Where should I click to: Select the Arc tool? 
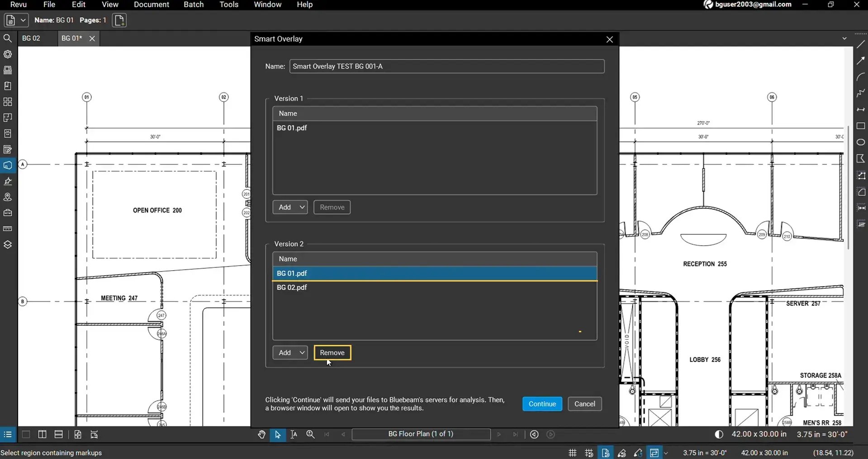click(861, 77)
